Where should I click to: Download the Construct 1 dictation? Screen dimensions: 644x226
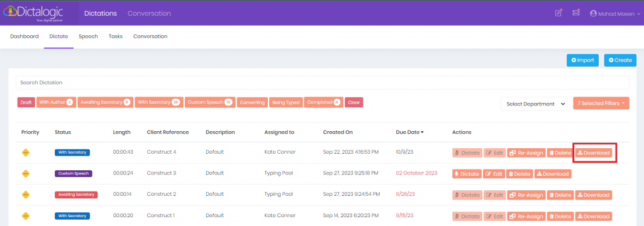coord(594,216)
